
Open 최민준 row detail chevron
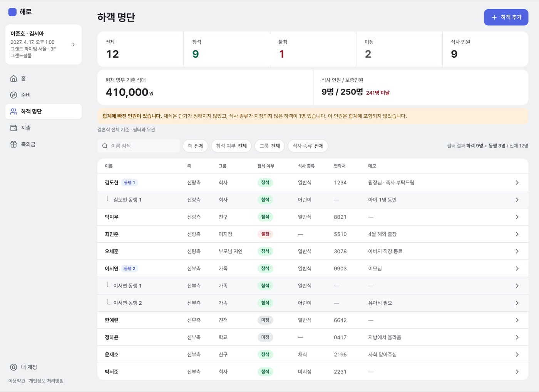pos(517,234)
